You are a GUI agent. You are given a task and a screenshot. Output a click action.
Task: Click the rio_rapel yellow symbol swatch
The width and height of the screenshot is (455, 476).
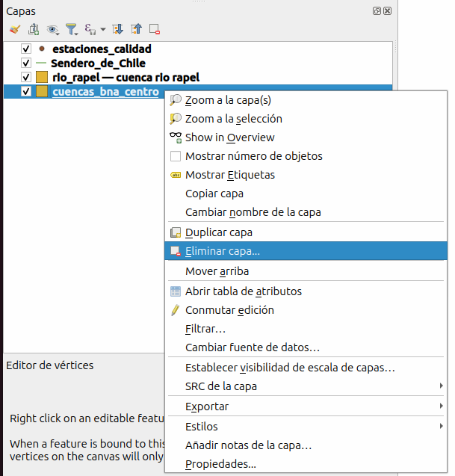point(42,78)
